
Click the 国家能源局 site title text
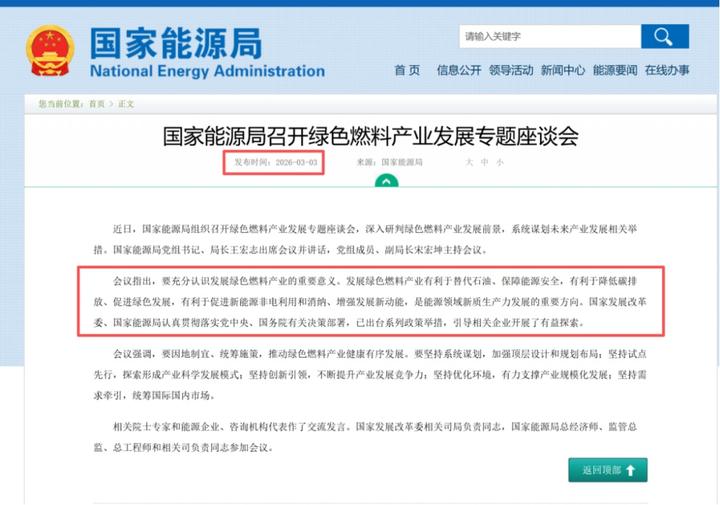pos(176,43)
